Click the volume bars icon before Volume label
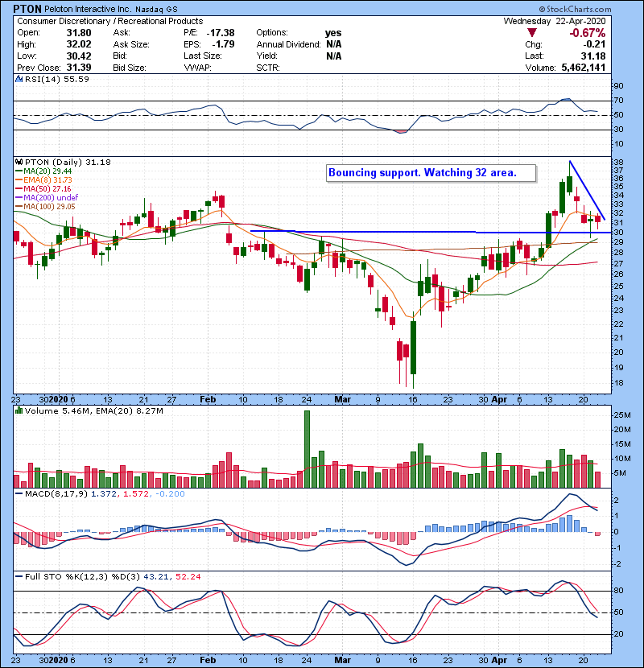Image resolution: width=644 pixels, height=668 pixels. pos(19,410)
